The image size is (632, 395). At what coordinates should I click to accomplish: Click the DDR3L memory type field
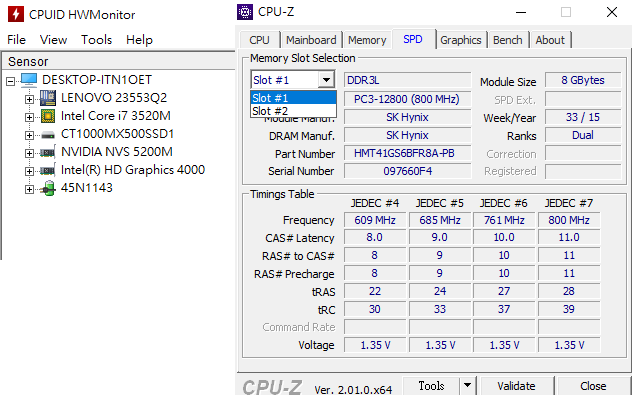[407, 80]
